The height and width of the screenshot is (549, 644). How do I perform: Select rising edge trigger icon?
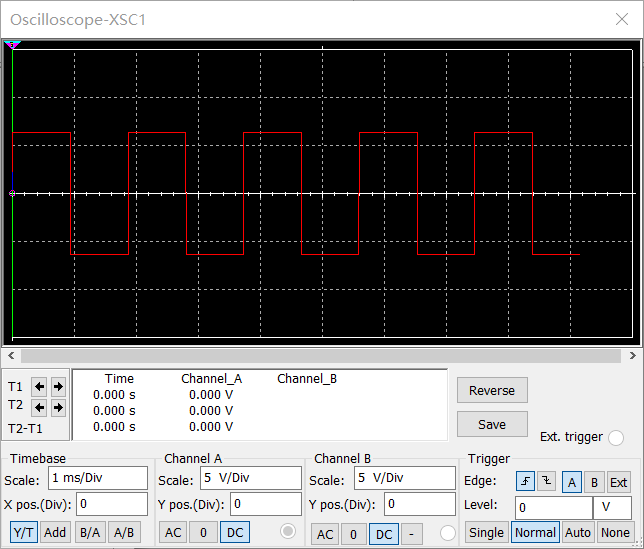coord(525,481)
